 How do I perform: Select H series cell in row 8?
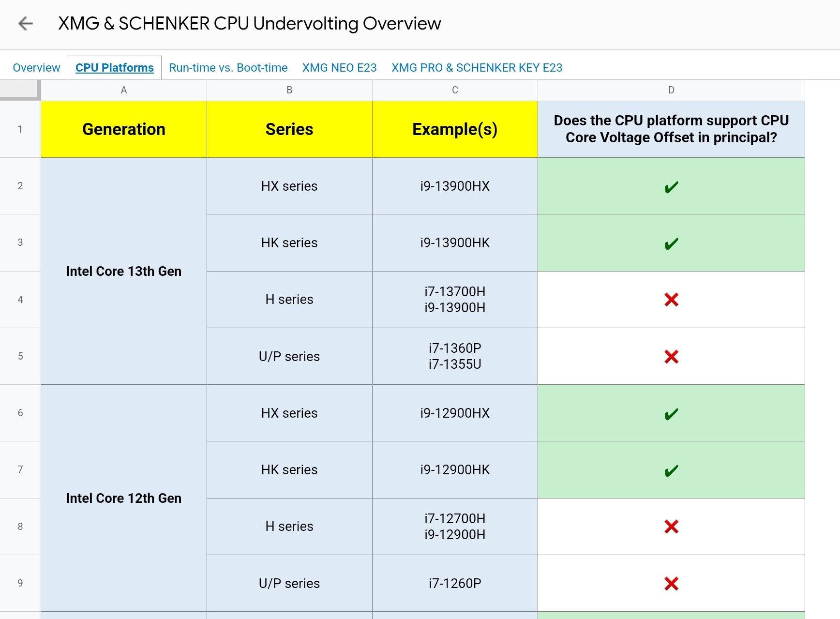tap(289, 527)
